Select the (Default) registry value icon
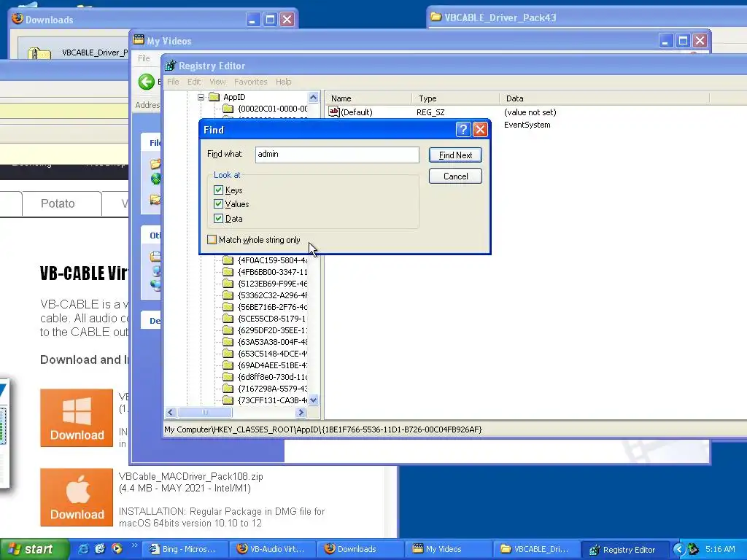747x560 pixels. (x=334, y=112)
